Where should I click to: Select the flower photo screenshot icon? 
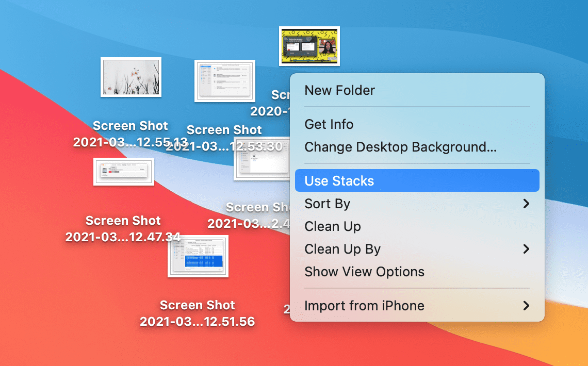pyautogui.click(x=130, y=78)
